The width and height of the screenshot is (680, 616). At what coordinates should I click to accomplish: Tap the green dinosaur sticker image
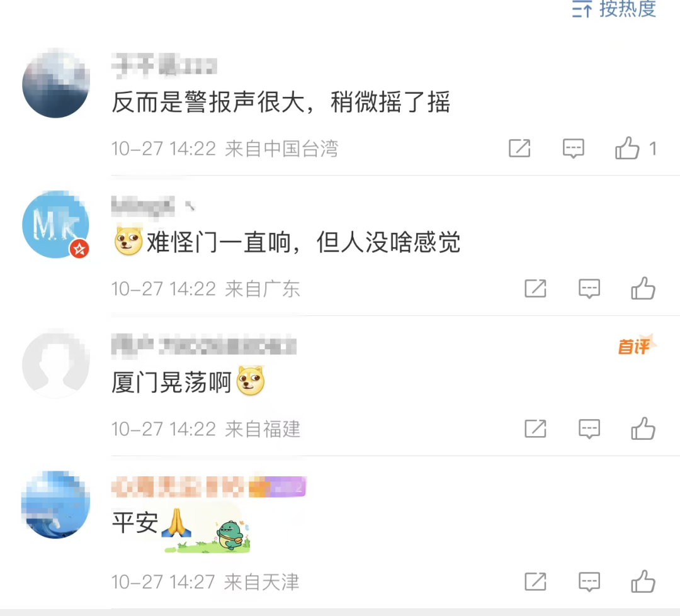230,535
